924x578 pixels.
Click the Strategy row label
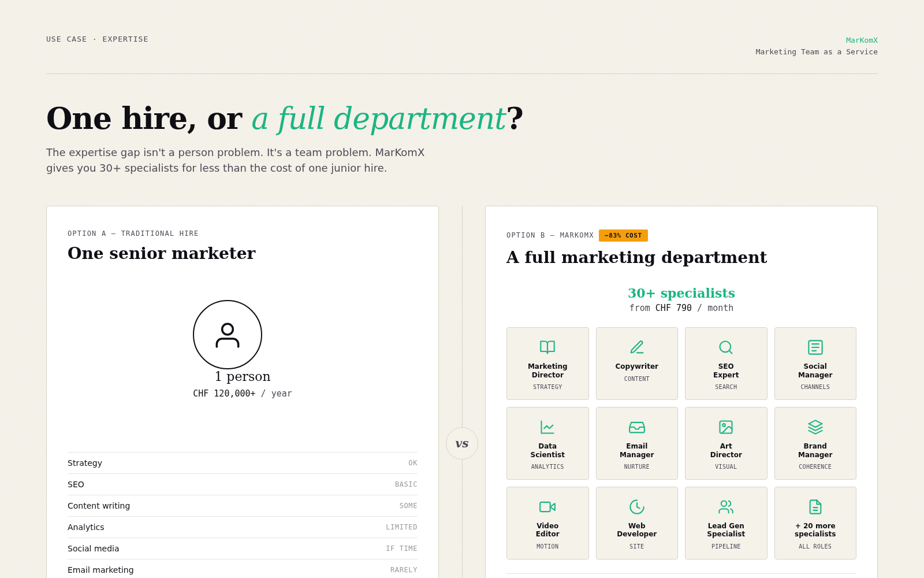(x=85, y=463)
